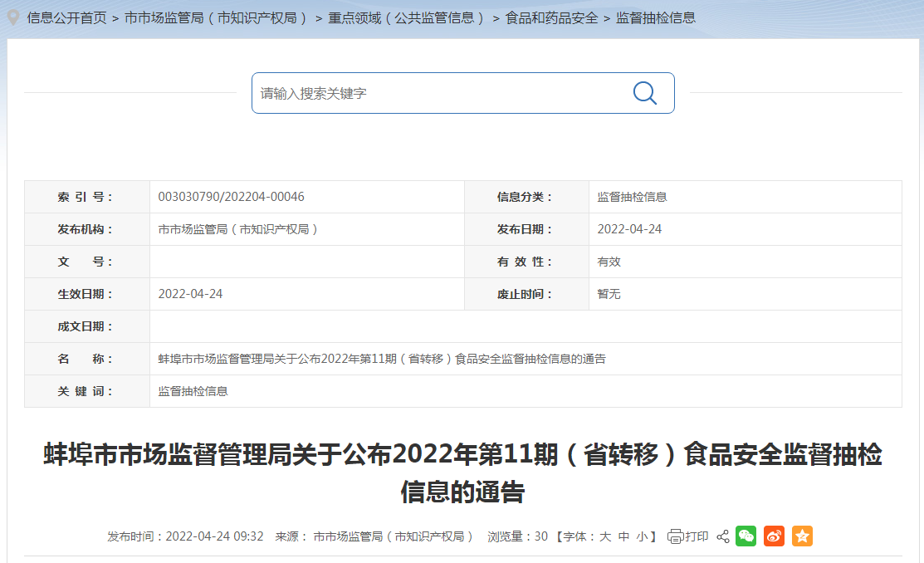Open 重点领域（公共监管信息） breadcrumb link
The width and height of the screenshot is (924, 563).
(407, 17)
